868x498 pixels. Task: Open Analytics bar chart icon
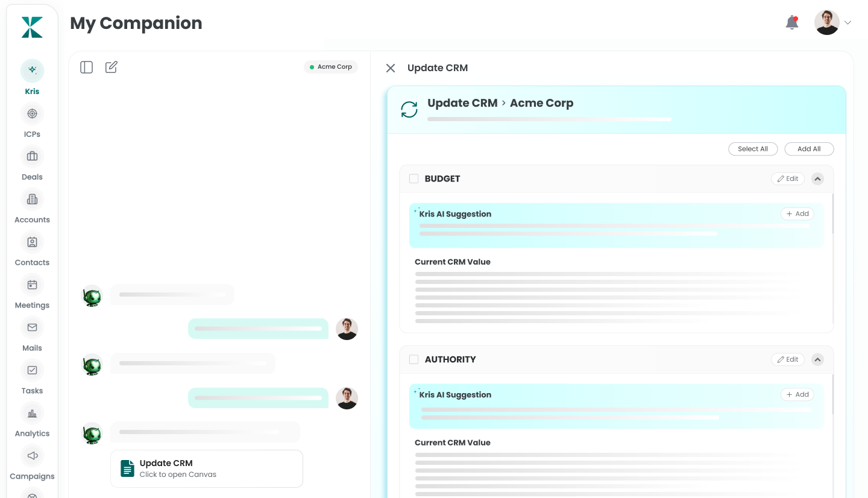32,413
